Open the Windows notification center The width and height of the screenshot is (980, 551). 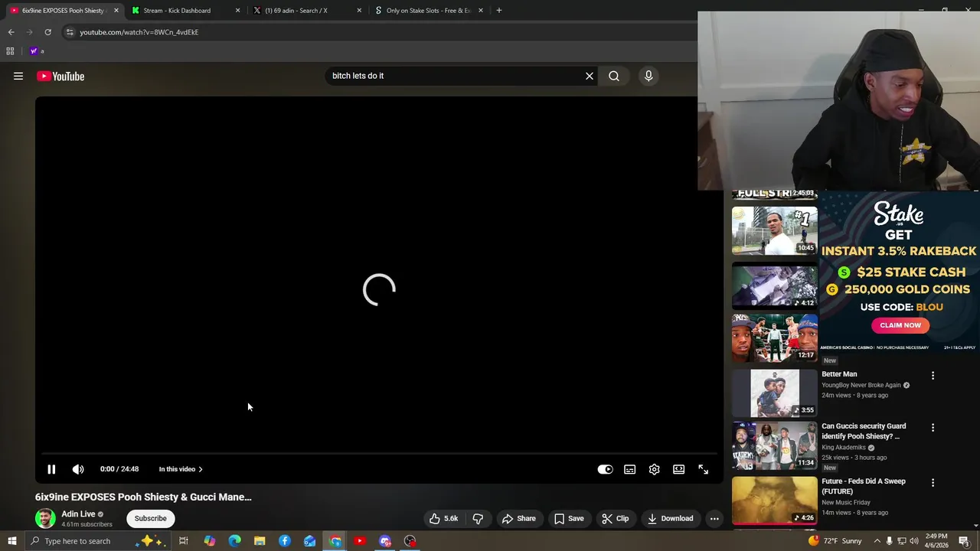pyautogui.click(x=964, y=541)
